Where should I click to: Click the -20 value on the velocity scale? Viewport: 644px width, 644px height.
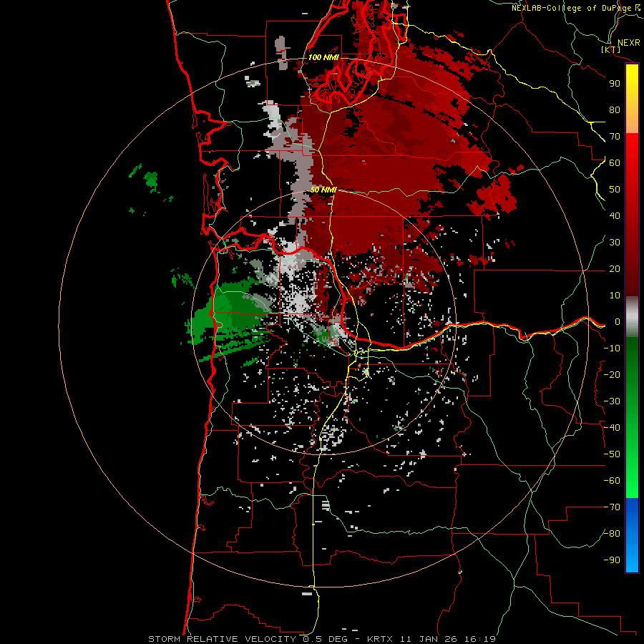(x=612, y=374)
